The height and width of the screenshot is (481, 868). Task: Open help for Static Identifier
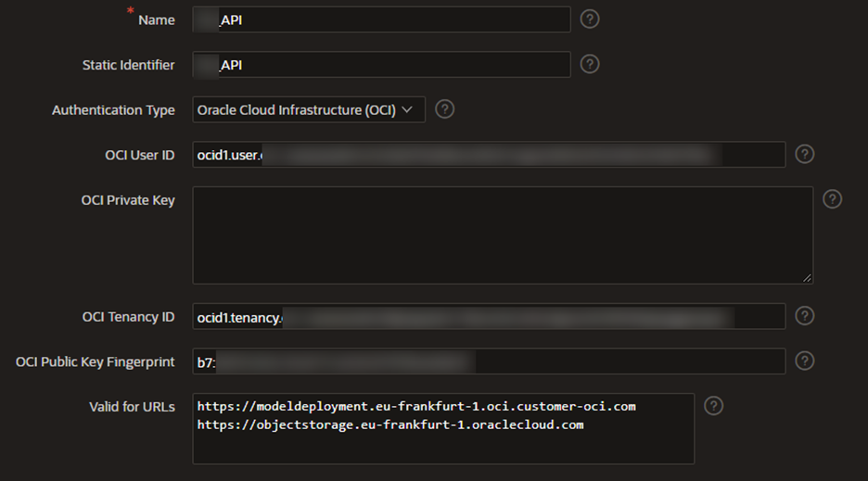589,64
